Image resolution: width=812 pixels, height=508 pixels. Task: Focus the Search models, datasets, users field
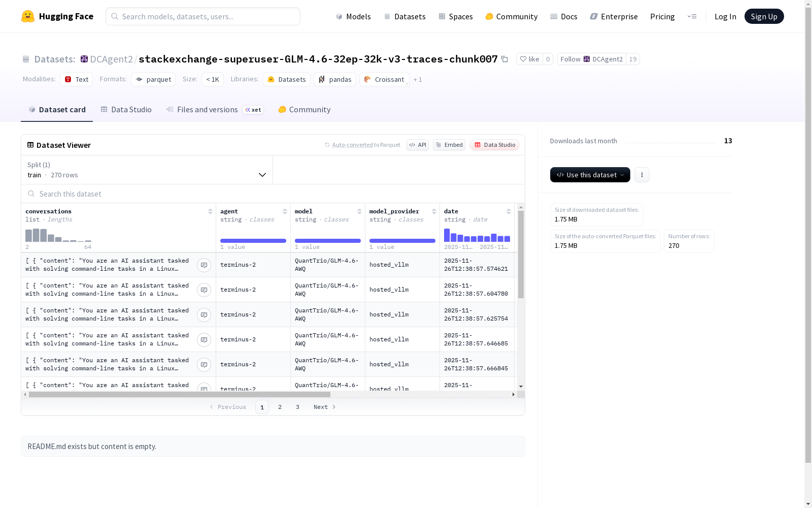click(x=203, y=16)
